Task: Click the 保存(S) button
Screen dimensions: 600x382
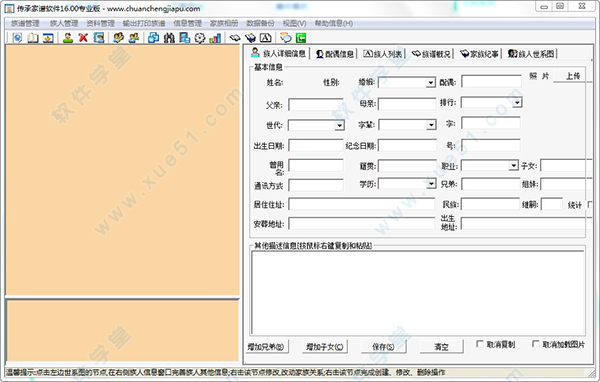Action: [383, 347]
